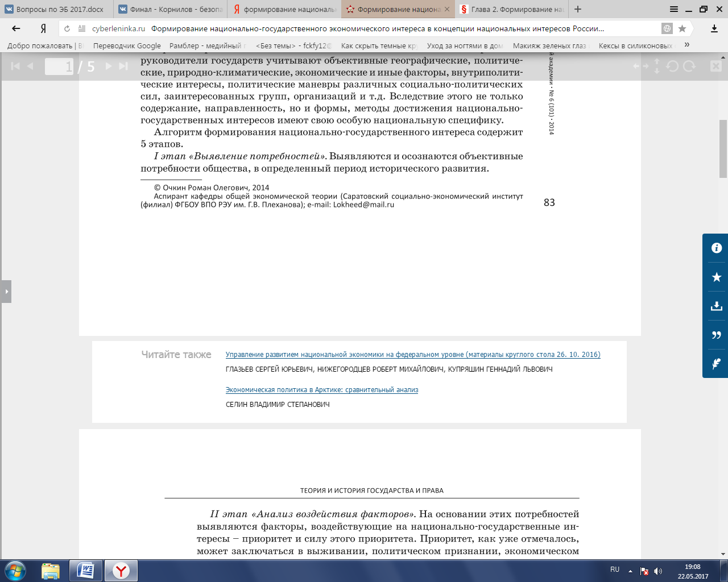Download the article from side panel
728x582 pixels.
pos(716,306)
